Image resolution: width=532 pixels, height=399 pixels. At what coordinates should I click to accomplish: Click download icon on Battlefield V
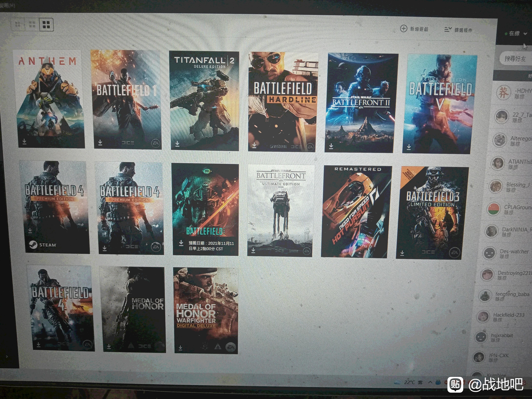pos(409,147)
